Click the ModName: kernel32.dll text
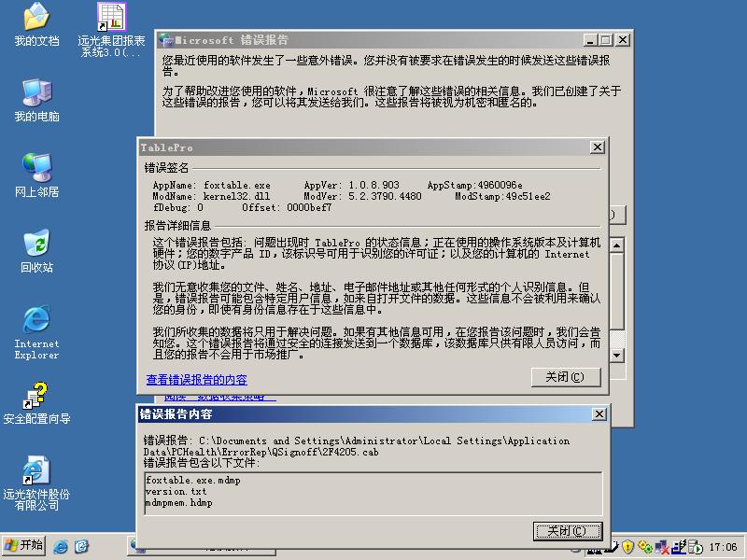Viewport: 747px width, 560px height. [x=211, y=196]
